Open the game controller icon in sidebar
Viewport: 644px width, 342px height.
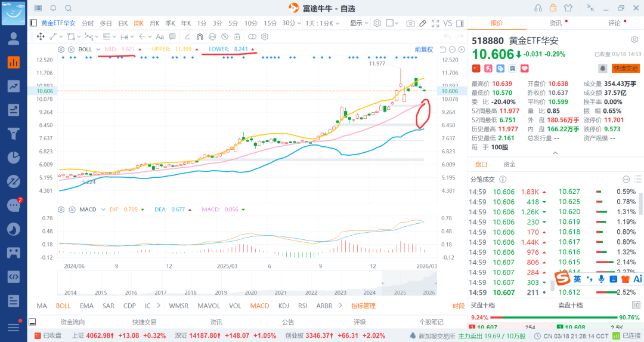[14, 253]
